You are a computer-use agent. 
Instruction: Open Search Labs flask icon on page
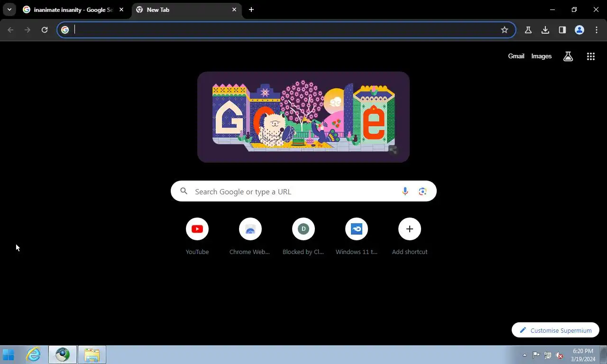pos(568,56)
